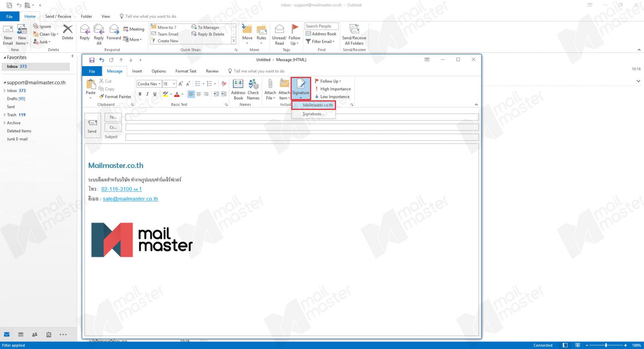This screenshot has width=644, height=349.
Task: Click the Attach File paperclip icon
Action: (x=270, y=84)
